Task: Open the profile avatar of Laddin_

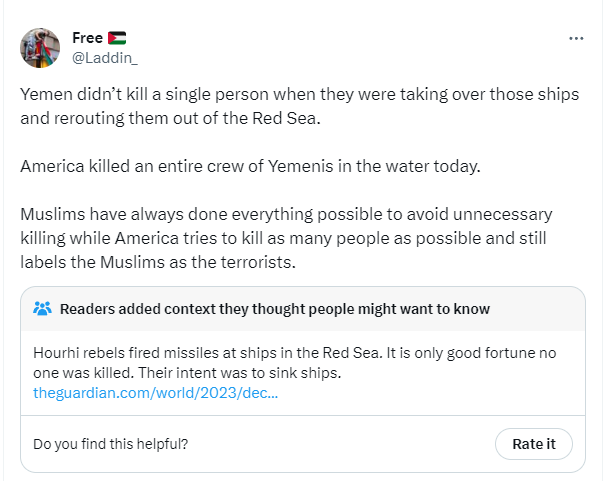Action: click(40, 48)
